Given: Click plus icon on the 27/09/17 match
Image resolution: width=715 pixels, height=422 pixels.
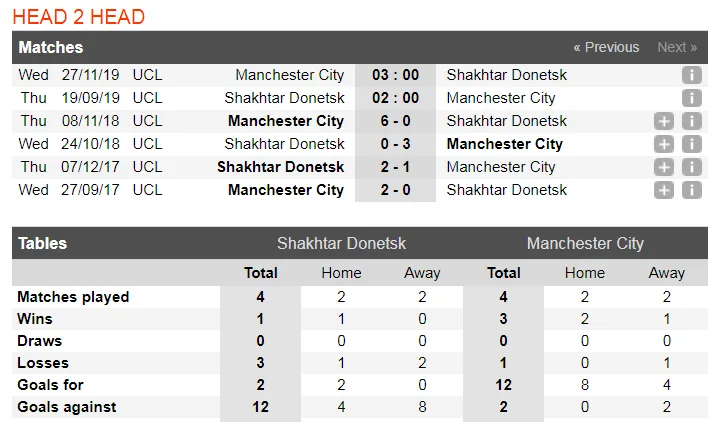Looking at the screenshot, I should point(664,190).
